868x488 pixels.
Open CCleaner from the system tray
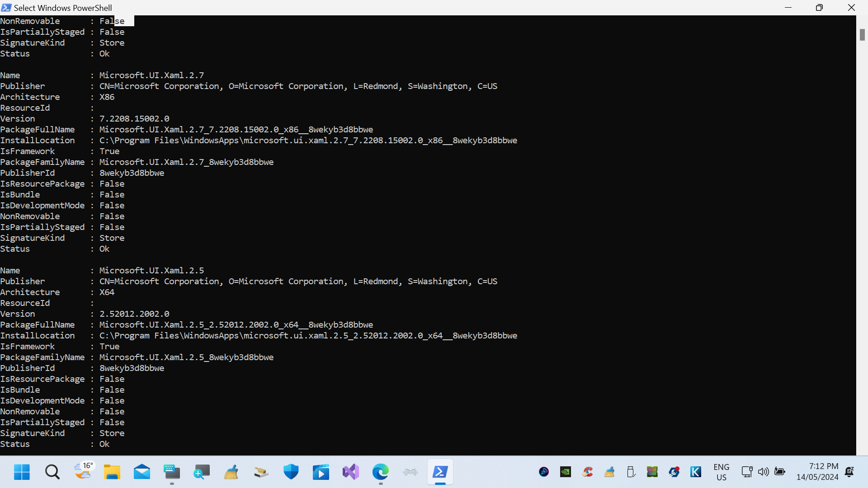[x=587, y=472]
